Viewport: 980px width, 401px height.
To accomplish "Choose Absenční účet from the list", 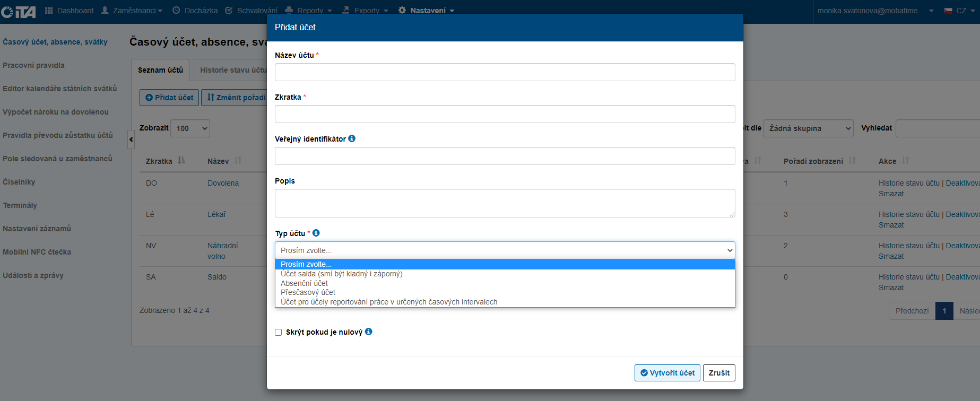I will coord(304,283).
